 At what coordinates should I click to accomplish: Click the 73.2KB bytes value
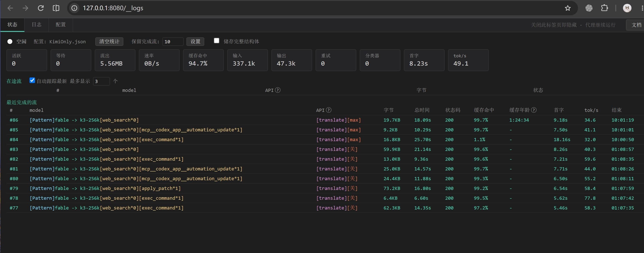coord(392,188)
